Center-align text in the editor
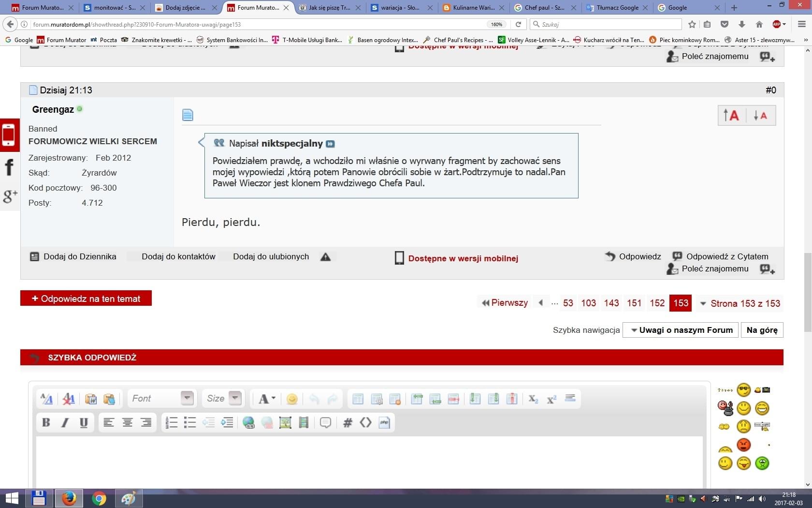 (127, 422)
